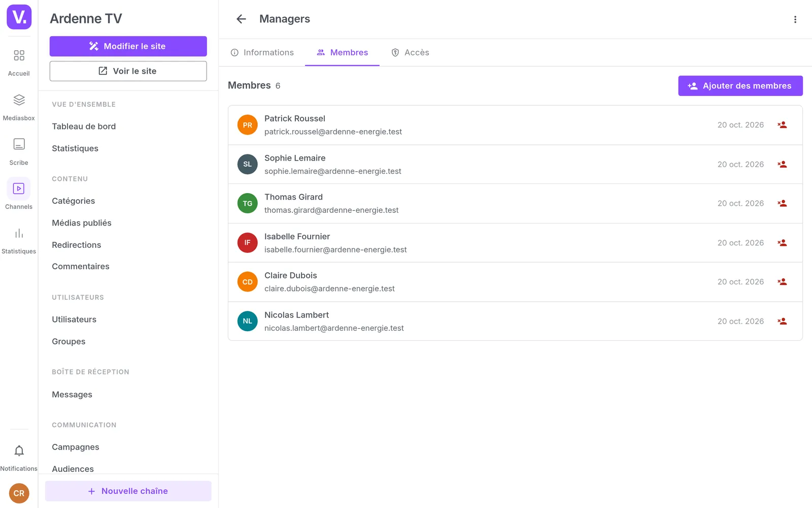Remove Nicolas Lambert from the group
The height and width of the screenshot is (508, 812).
point(782,321)
